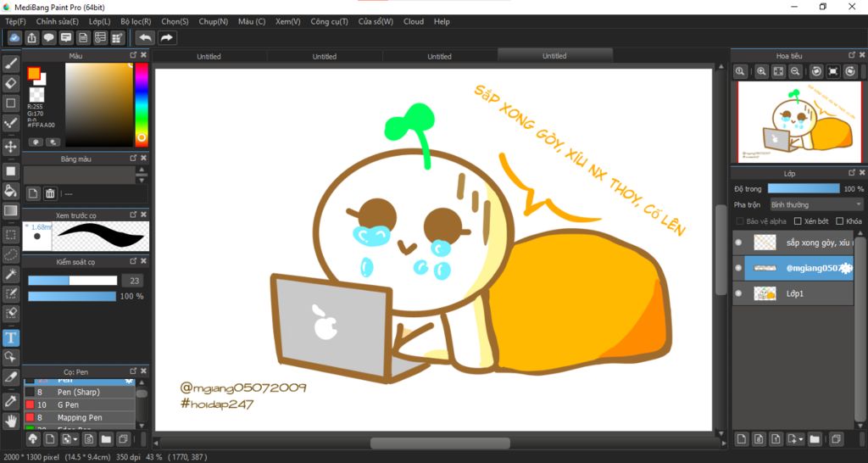Check the Bảo vệ alpha option
The height and width of the screenshot is (463, 868).
pyautogui.click(x=739, y=221)
